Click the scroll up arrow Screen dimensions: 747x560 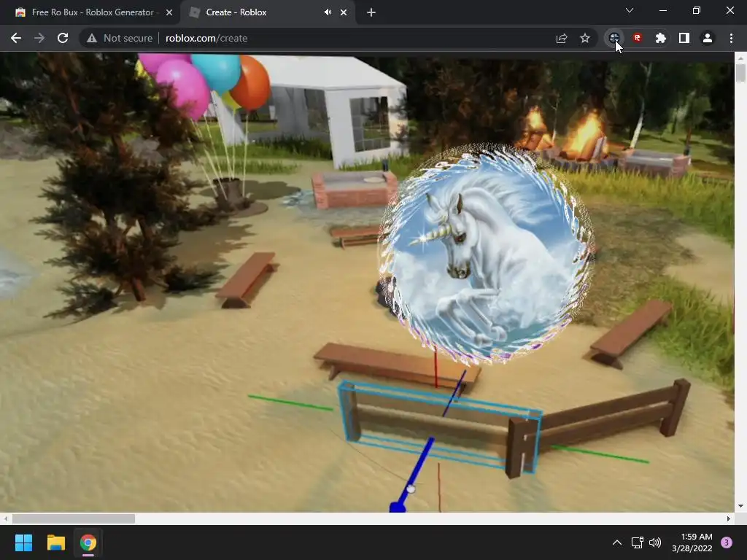tap(740, 58)
